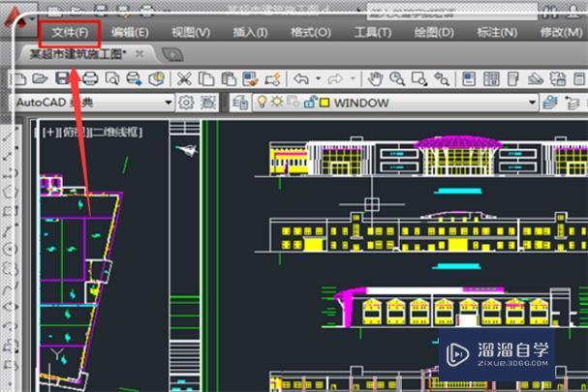588x392 pixels.
Task: Open the AutoCAD application menu logo
Action: (x=15, y=16)
